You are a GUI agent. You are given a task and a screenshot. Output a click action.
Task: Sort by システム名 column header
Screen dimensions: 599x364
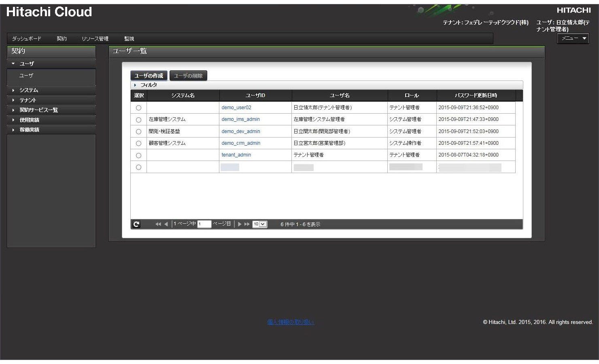(183, 95)
